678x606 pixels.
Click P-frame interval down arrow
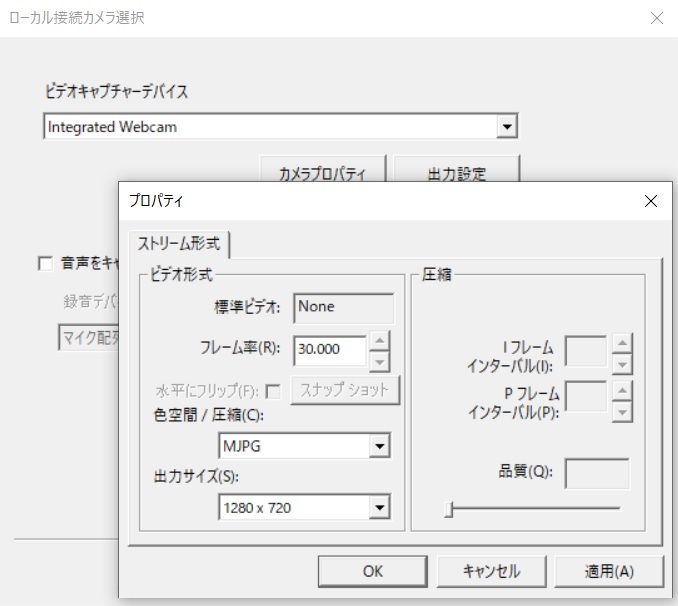pyautogui.click(x=622, y=412)
